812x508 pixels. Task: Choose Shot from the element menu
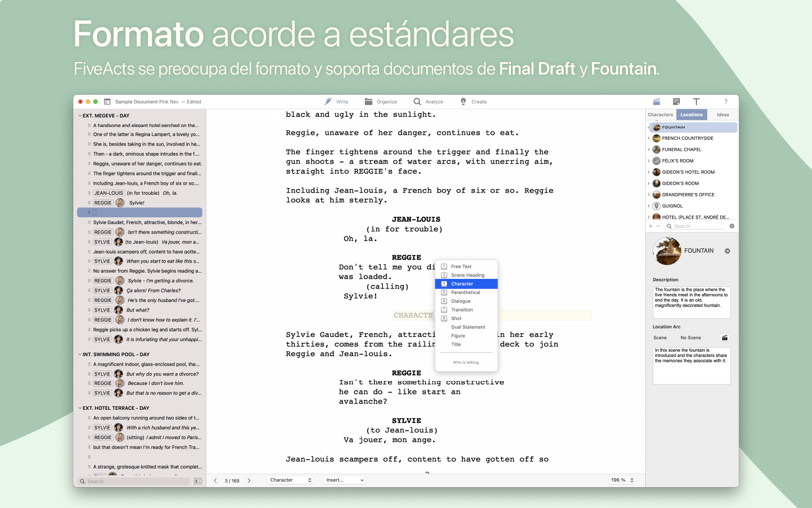coord(466,318)
